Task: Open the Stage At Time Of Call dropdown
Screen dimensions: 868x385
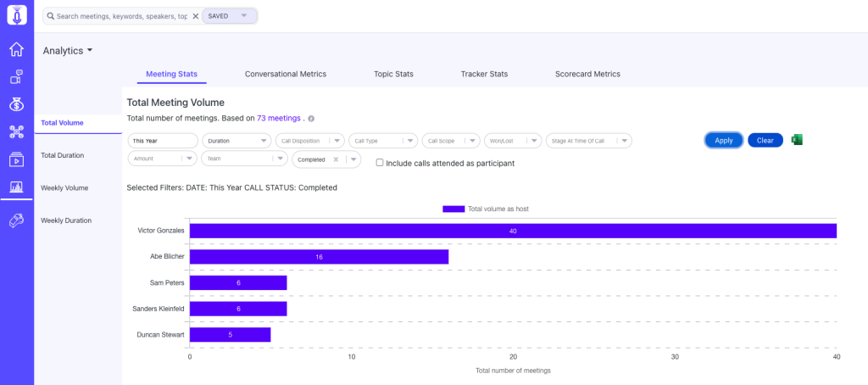Action: tap(589, 141)
